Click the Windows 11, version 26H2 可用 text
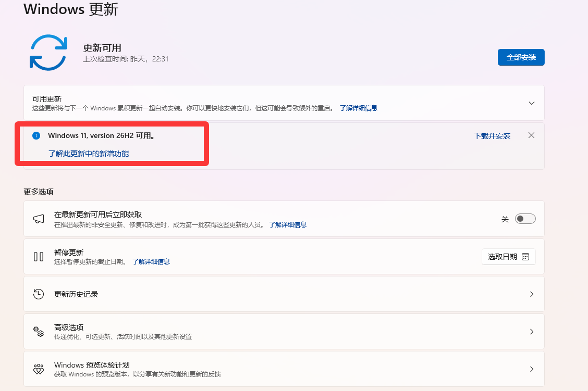The width and height of the screenshot is (588, 391). point(101,135)
